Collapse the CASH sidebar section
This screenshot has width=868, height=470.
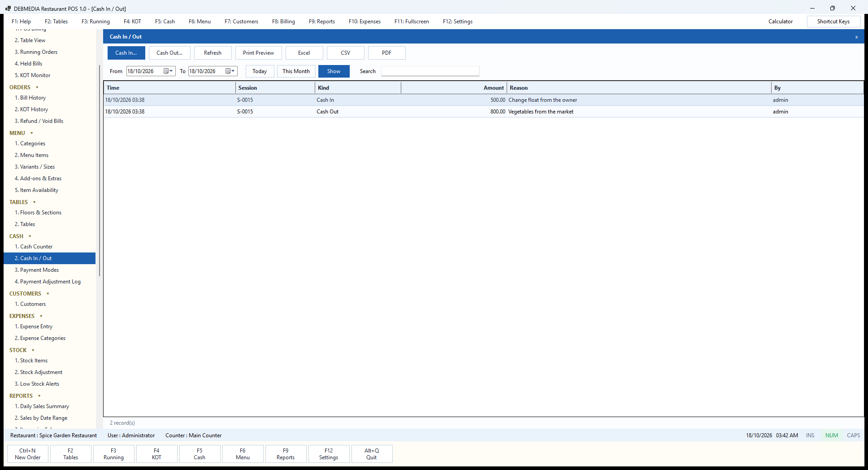click(x=30, y=236)
